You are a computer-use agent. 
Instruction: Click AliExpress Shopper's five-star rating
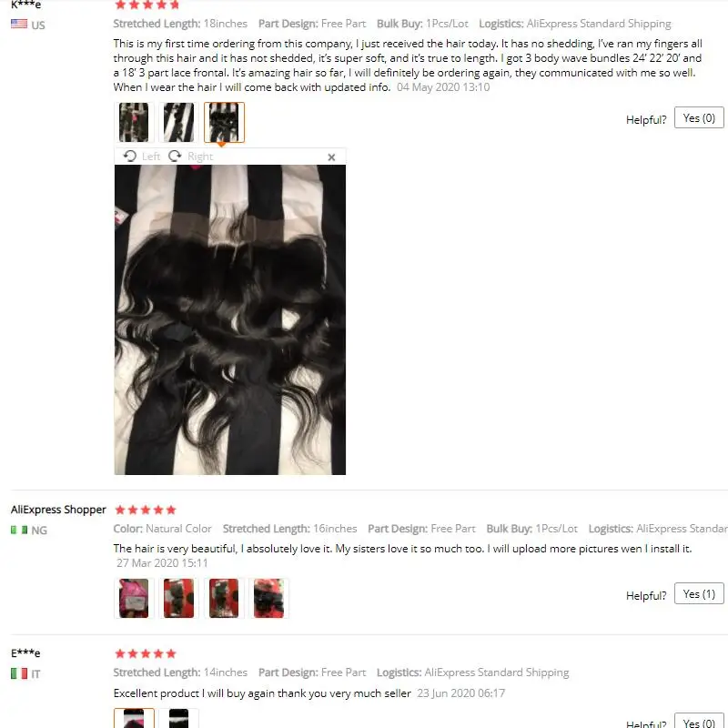pyautogui.click(x=146, y=510)
